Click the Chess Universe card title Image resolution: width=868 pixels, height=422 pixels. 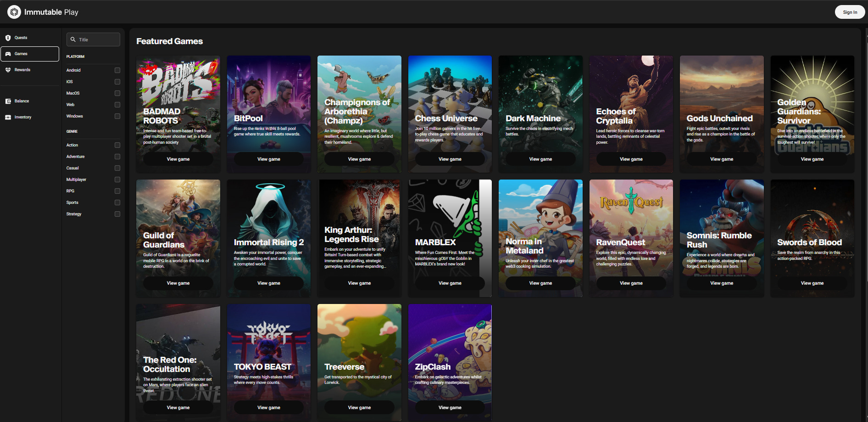click(x=446, y=118)
